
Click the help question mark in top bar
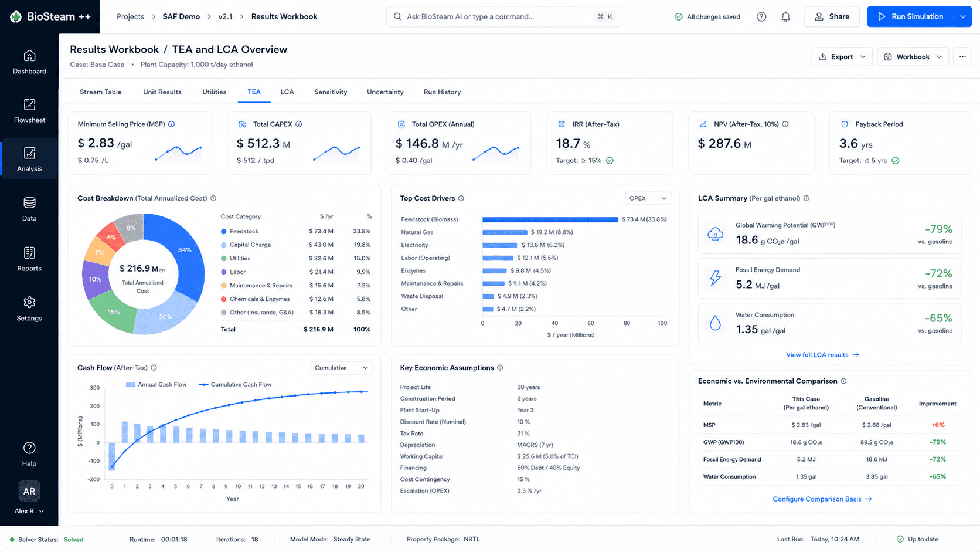[x=761, y=16]
